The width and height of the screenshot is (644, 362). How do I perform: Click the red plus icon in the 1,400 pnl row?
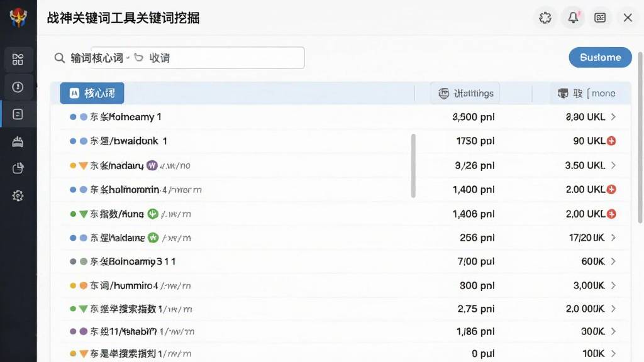[x=611, y=189]
